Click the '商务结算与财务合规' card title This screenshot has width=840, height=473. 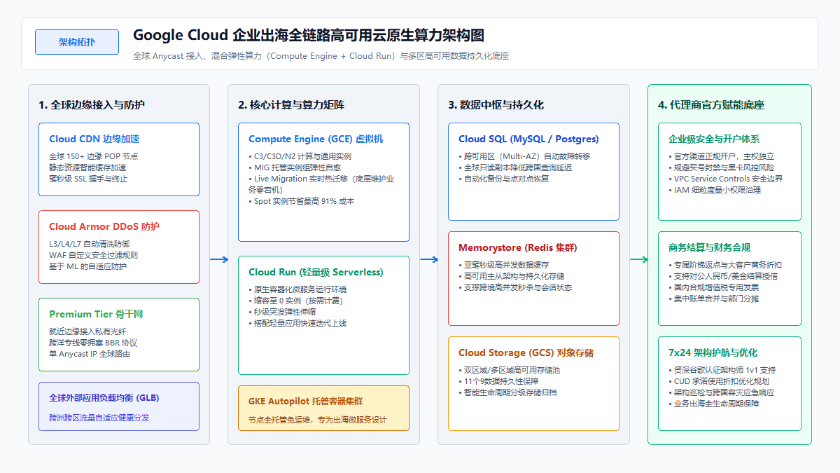click(x=709, y=247)
